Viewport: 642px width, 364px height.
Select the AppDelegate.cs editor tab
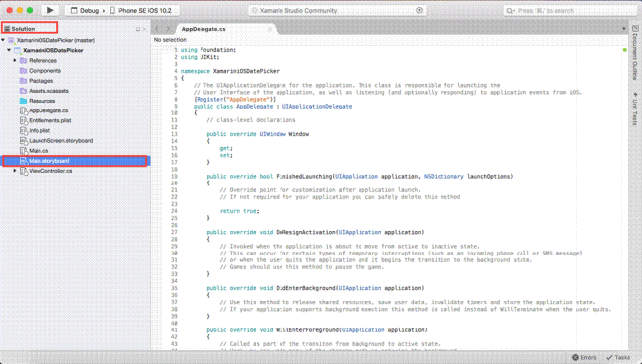(x=203, y=29)
